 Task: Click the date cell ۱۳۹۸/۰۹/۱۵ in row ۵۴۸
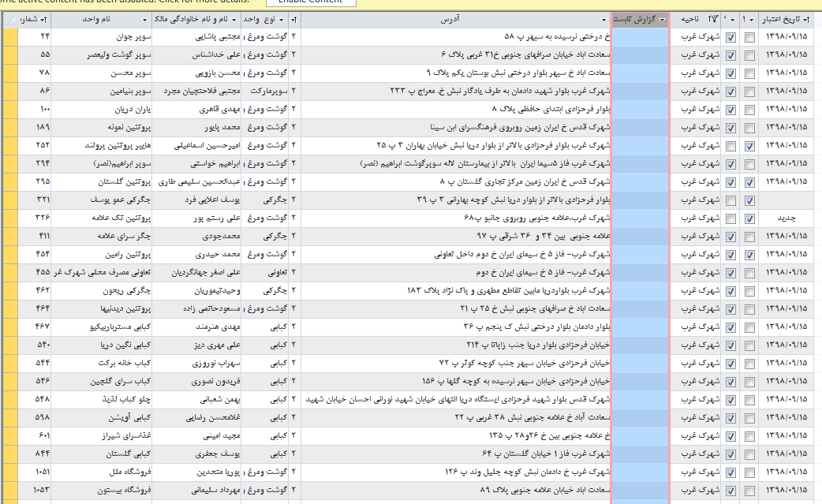786,400
